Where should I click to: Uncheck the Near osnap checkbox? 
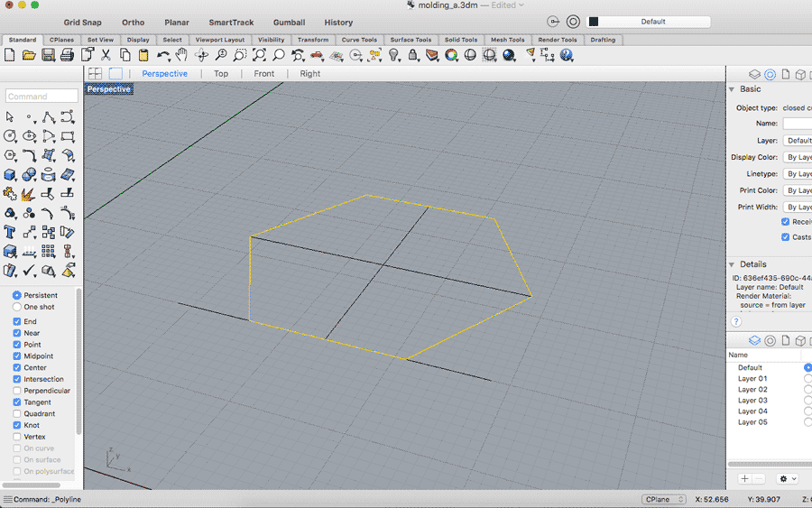(x=17, y=333)
